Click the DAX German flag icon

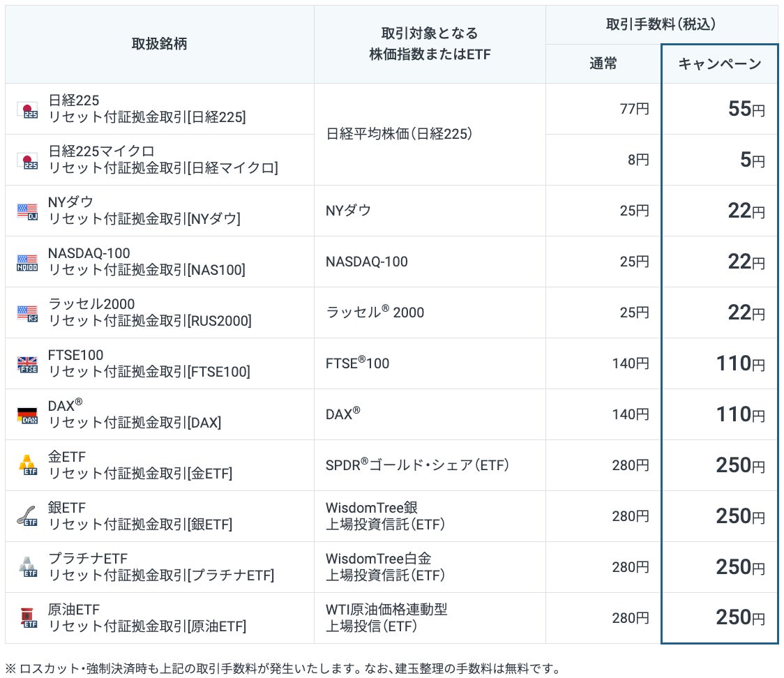pos(27,415)
